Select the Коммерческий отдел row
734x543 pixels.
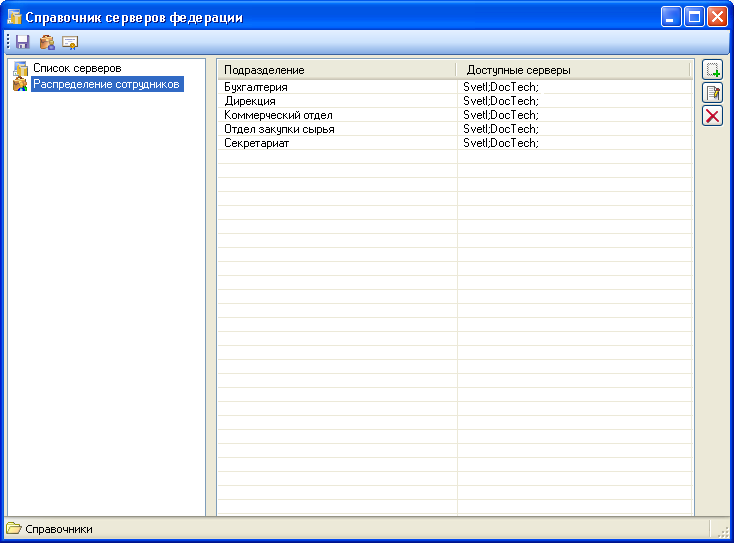coord(455,115)
